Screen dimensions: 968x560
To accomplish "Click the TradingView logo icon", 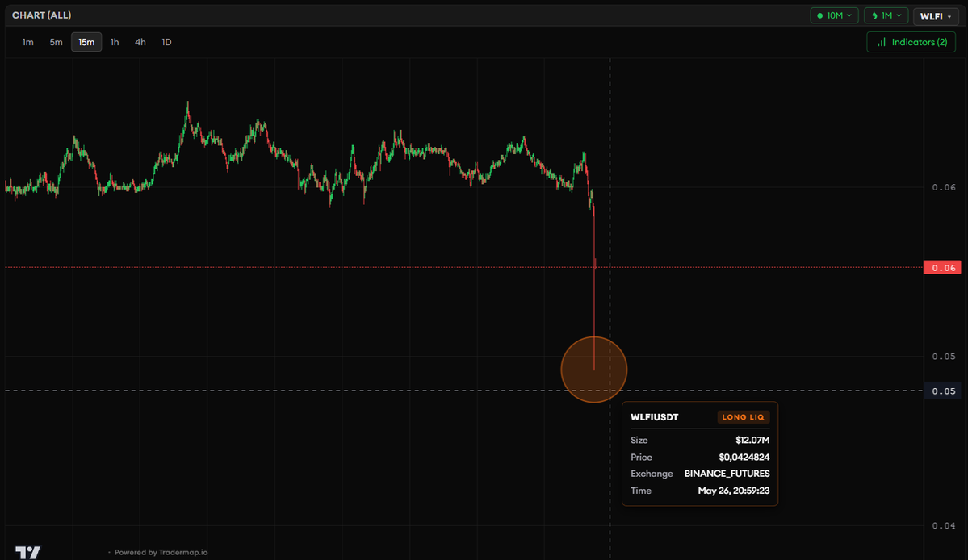I will (27, 553).
